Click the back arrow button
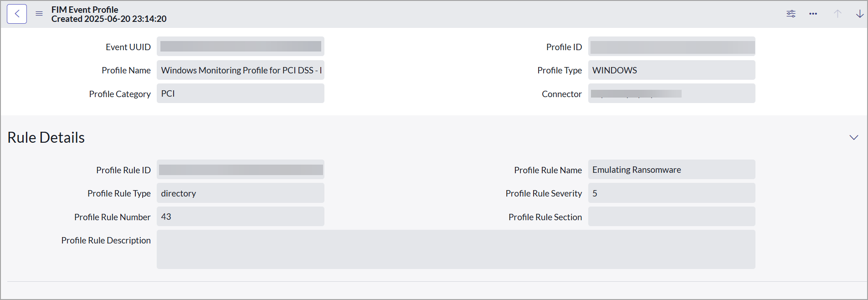Image resolution: width=868 pixels, height=300 pixels. click(17, 14)
